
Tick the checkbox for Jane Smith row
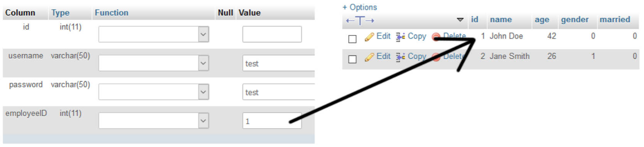click(352, 59)
